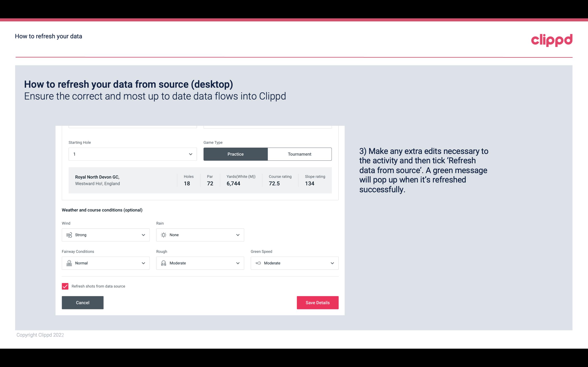Click the fairway conditions icon
Viewport: 588px width, 367px height.
click(x=69, y=263)
